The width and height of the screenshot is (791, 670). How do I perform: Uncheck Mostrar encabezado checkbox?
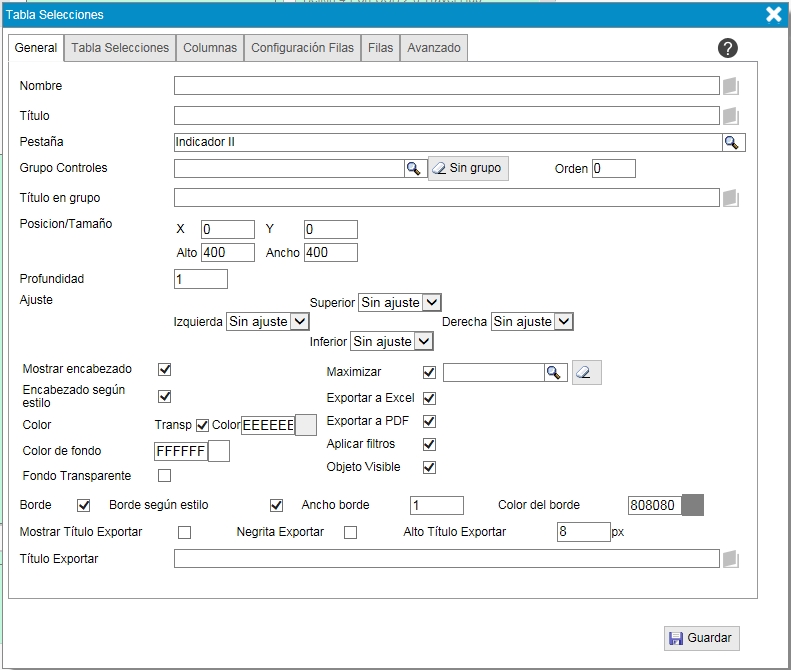tap(165, 370)
